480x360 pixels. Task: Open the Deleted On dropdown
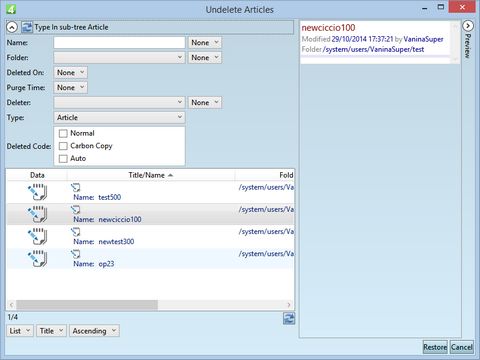click(x=70, y=72)
